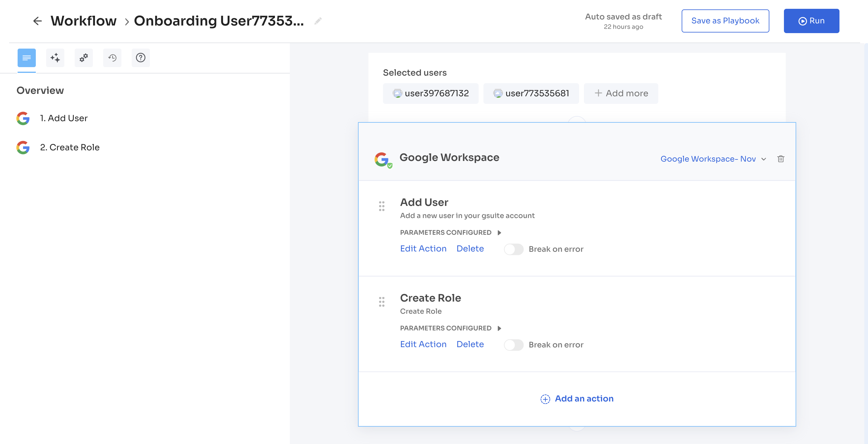Go back using the left arrow icon
This screenshot has height=444, width=868.
coord(37,21)
